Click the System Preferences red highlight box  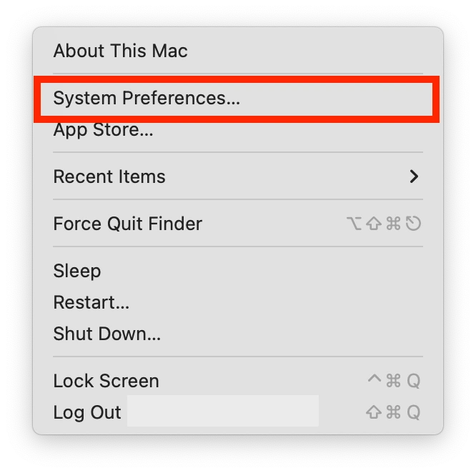tap(237, 99)
